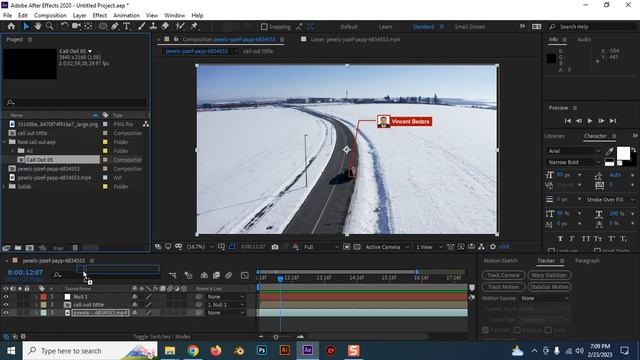Select the Roto Brush tool

coord(180,27)
